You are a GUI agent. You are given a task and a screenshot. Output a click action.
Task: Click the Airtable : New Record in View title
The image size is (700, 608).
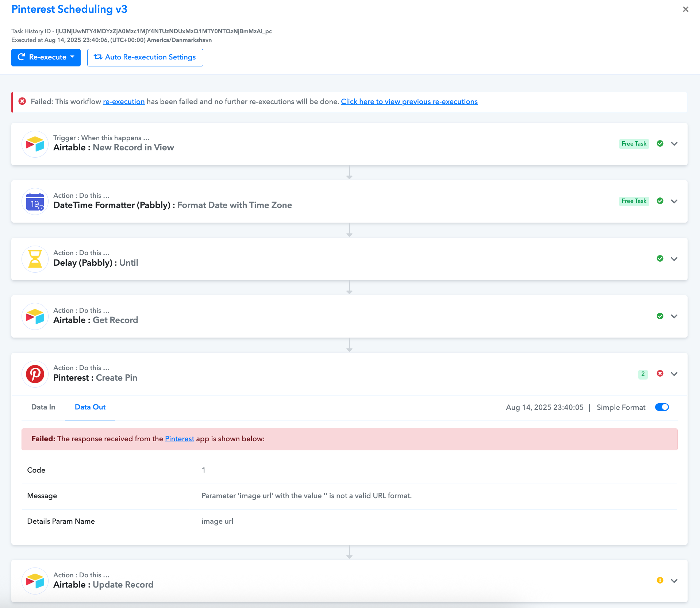(x=114, y=147)
